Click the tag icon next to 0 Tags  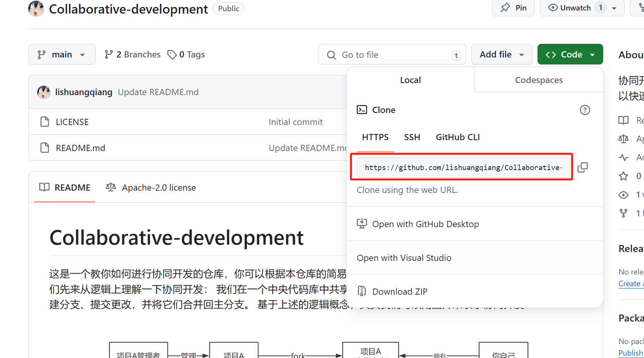[172, 55]
